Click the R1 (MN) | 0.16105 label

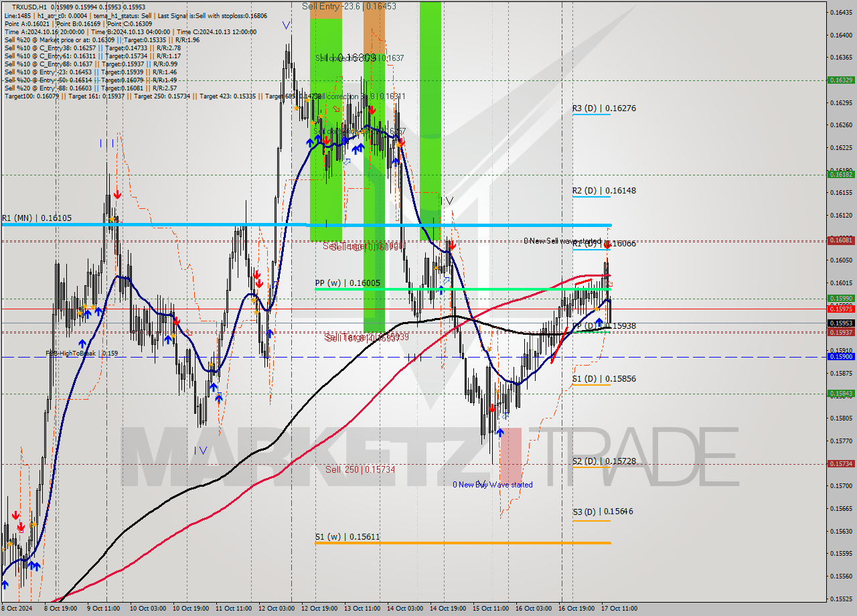tap(36, 218)
